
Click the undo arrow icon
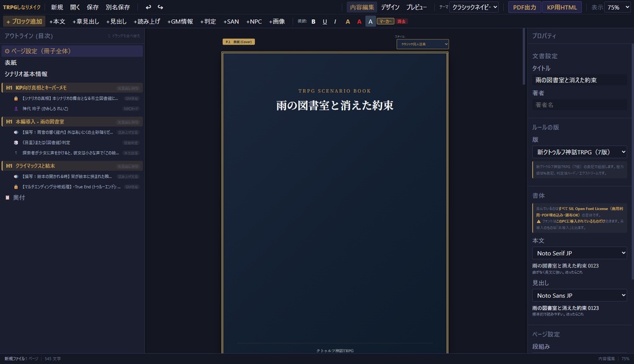click(149, 7)
